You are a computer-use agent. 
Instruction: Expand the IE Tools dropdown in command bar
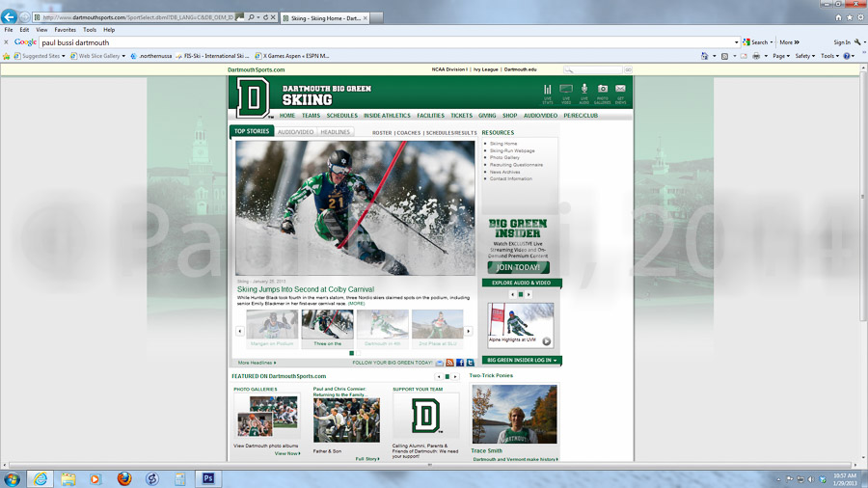tap(829, 56)
